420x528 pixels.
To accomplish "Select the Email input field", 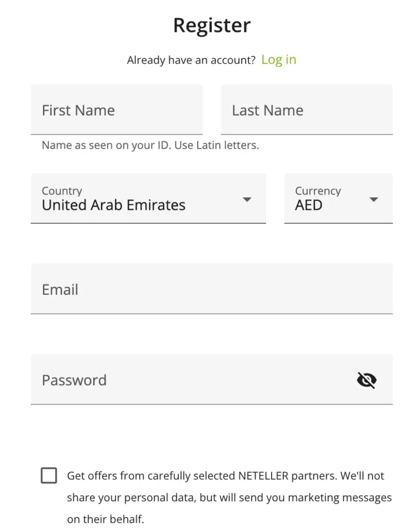I will click(211, 289).
